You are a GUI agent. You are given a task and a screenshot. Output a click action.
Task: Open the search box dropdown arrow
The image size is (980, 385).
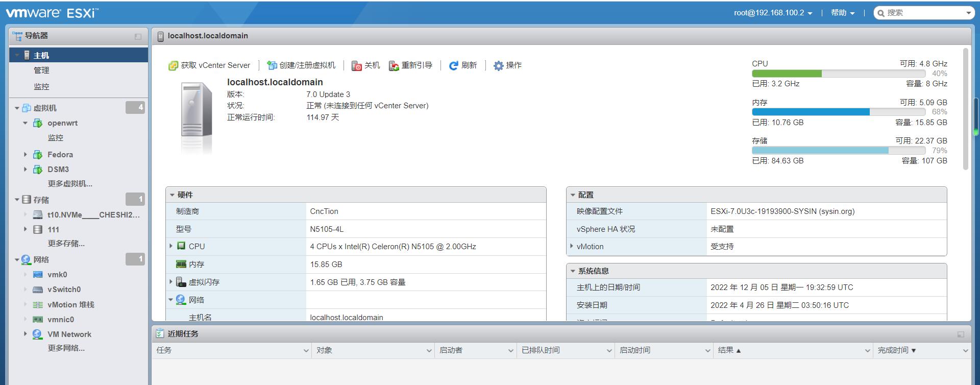click(968, 13)
